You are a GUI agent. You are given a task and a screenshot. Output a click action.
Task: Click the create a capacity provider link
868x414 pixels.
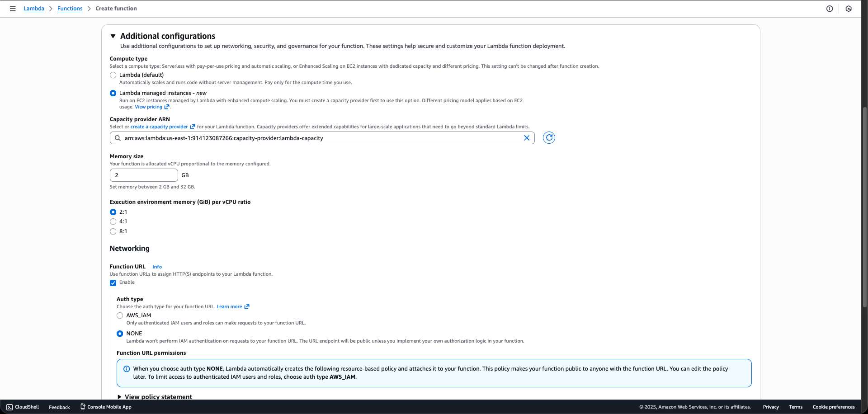pos(159,127)
